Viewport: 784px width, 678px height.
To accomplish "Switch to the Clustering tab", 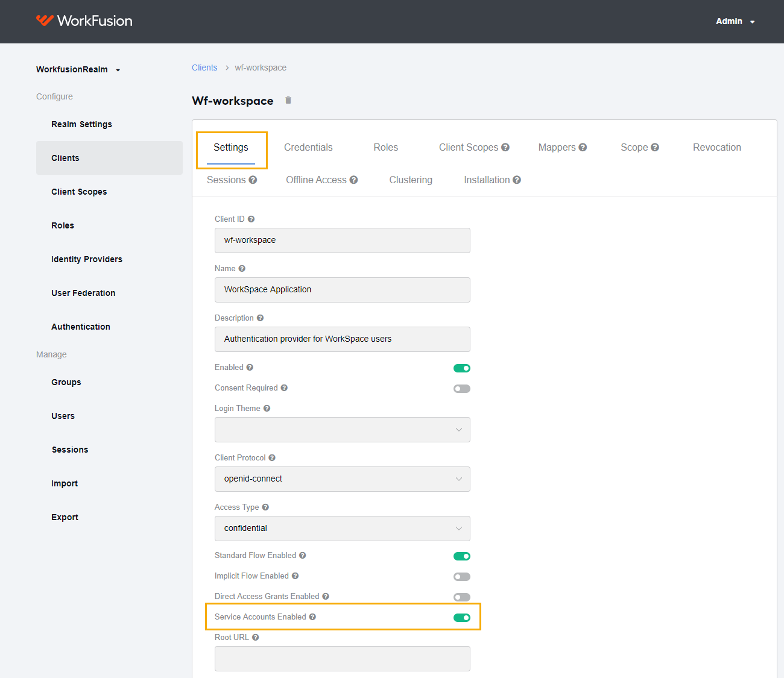I will (411, 180).
